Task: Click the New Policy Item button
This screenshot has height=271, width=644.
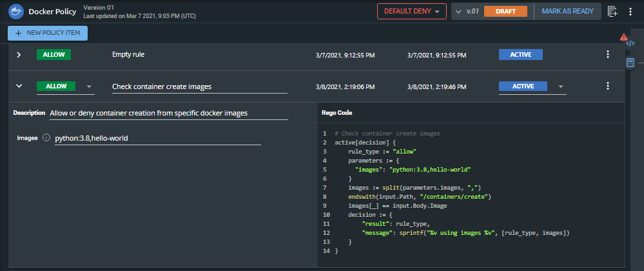Action: (48, 33)
